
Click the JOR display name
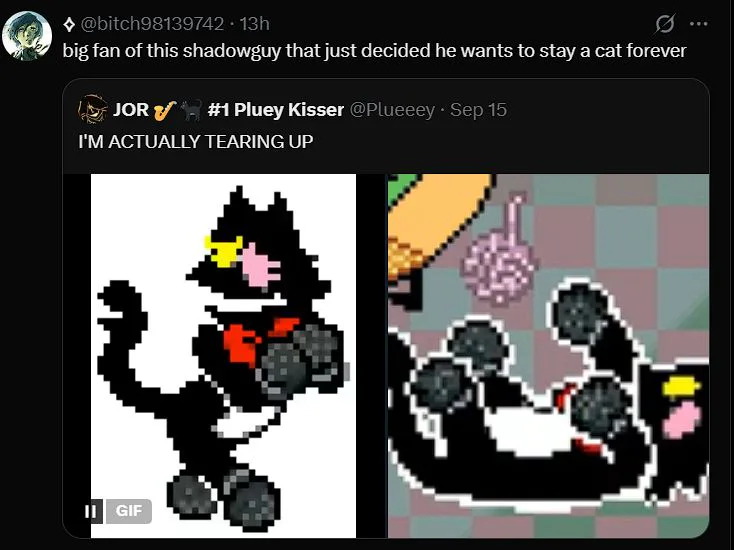coord(131,110)
